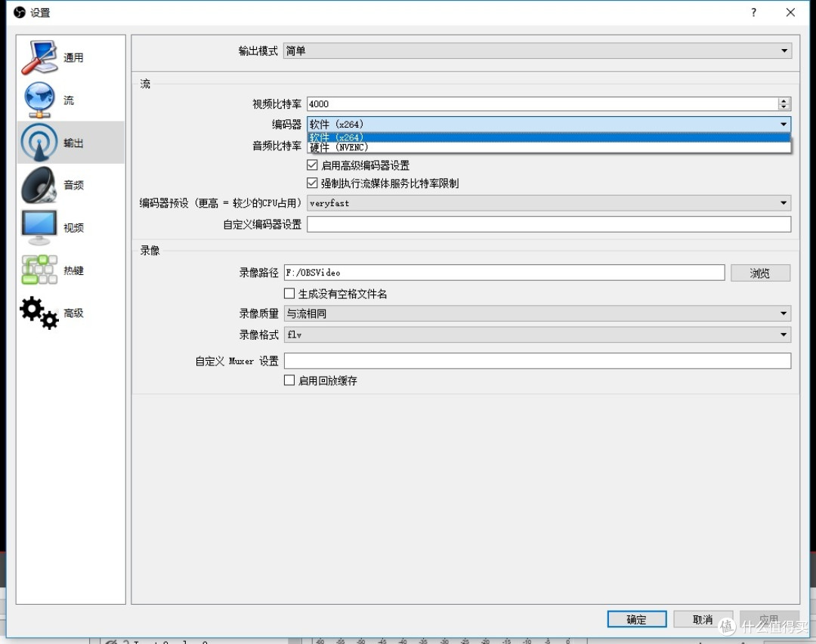The height and width of the screenshot is (644, 816).
Task: Click the OBS logo in title bar
Action: (x=20, y=13)
